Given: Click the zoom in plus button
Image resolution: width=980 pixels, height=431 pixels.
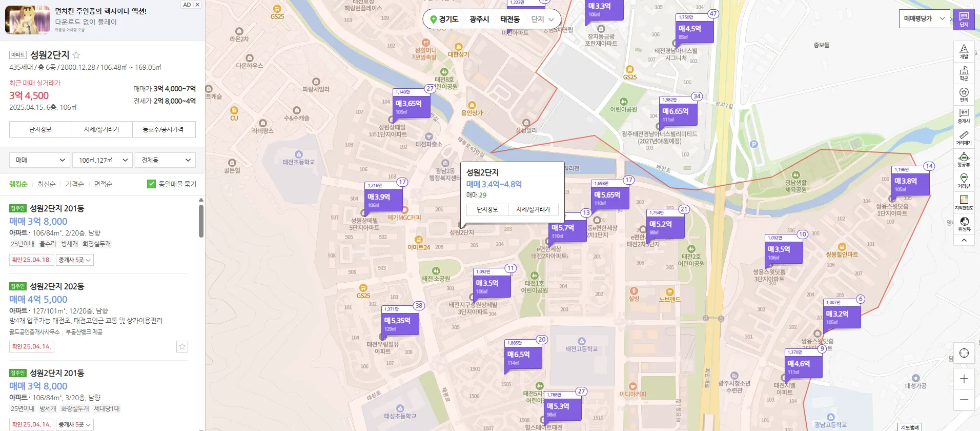Looking at the screenshot, I should coord(964,379).
